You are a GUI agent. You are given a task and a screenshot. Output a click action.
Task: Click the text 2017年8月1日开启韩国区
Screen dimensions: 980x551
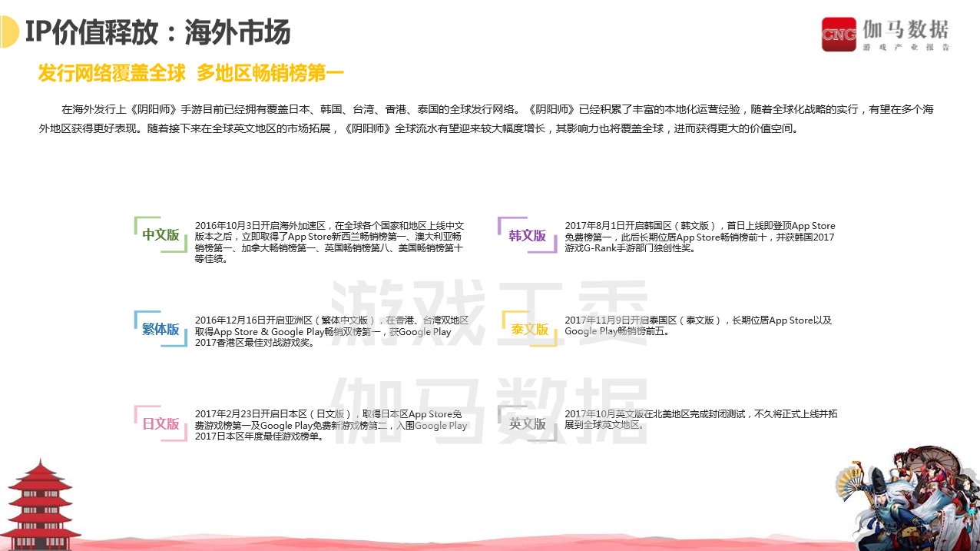click(618, 226)
